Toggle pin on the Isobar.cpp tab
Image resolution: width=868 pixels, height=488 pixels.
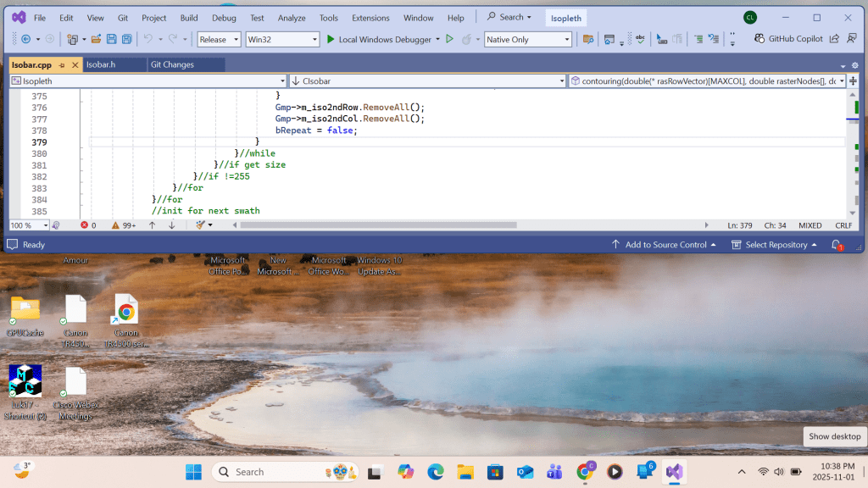(x=60, y=64)
